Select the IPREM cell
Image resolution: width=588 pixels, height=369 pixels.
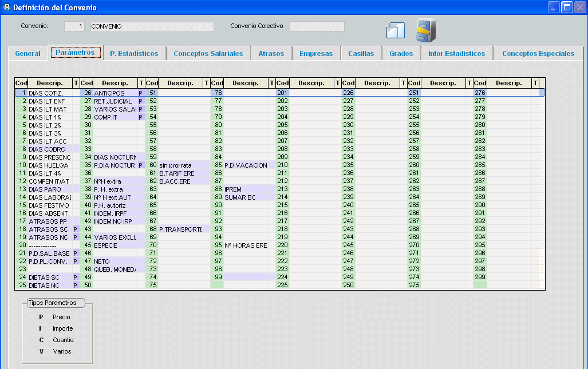[x=246, y=189]
